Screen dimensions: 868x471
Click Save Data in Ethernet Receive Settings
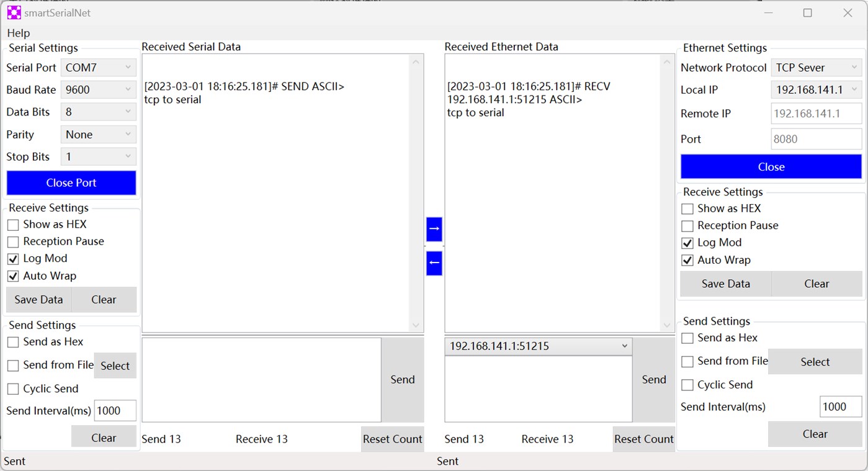(x=725, y=284)
